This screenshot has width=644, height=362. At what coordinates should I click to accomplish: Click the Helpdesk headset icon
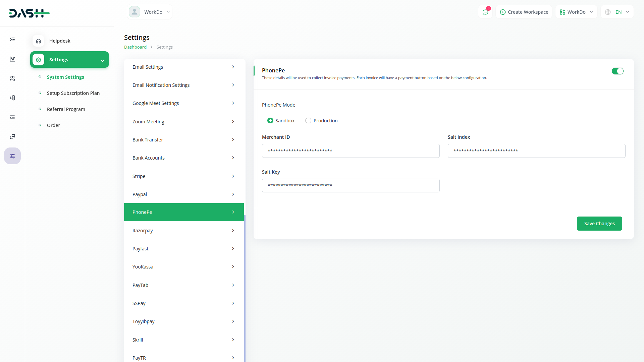point(39,41)
